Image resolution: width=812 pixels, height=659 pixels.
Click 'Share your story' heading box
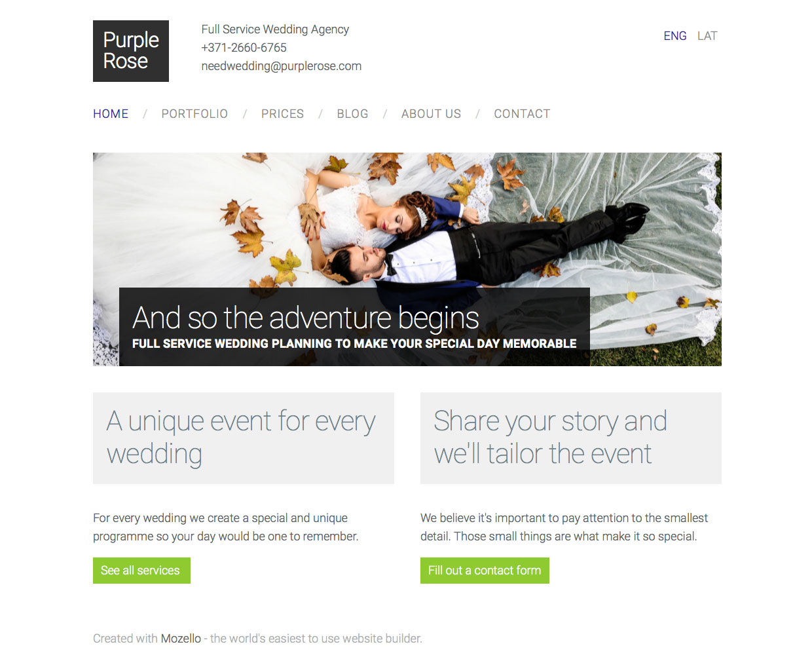tap(571, 438)
